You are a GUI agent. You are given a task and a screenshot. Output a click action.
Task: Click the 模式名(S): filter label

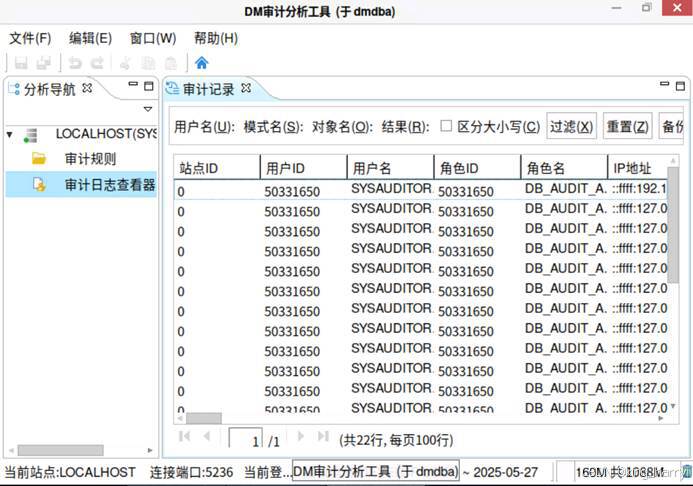[274, 127]
